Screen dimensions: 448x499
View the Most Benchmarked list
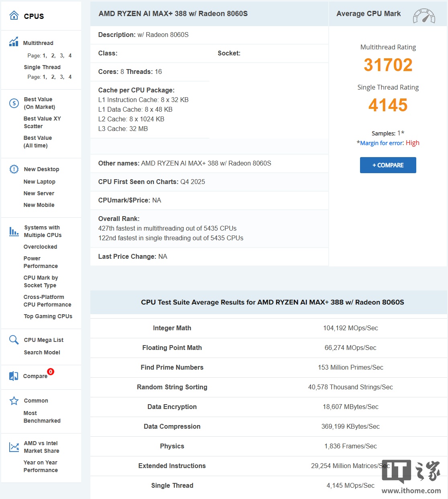tap(42, 417)
